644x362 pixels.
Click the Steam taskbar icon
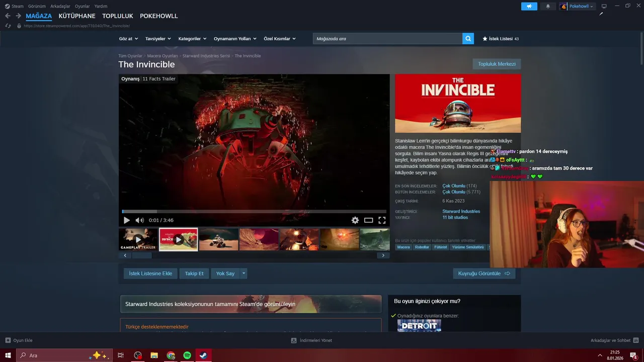point(203,355)
